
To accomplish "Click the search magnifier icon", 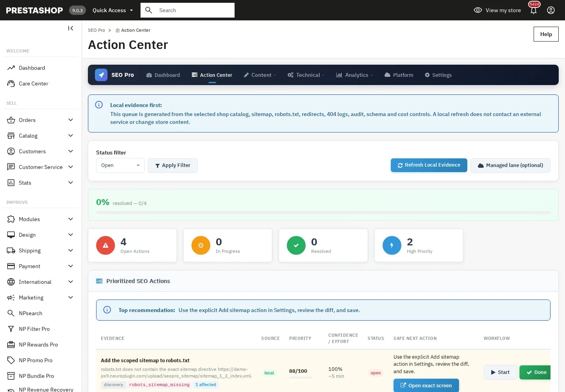I will [x=149, y=10].
